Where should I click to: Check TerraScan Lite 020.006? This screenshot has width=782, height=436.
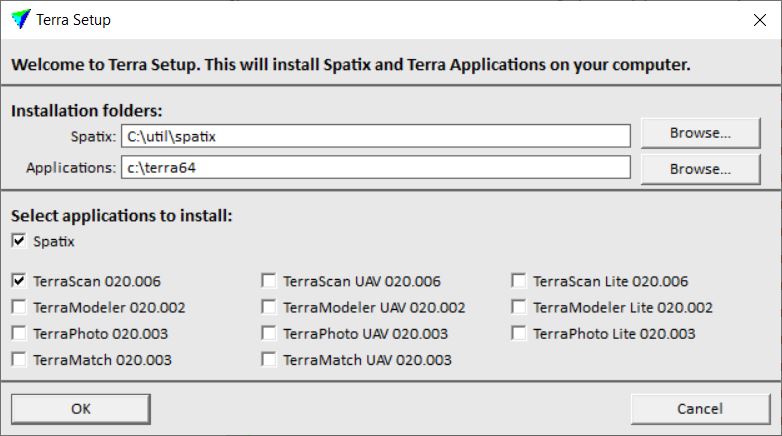click(519, 281)
